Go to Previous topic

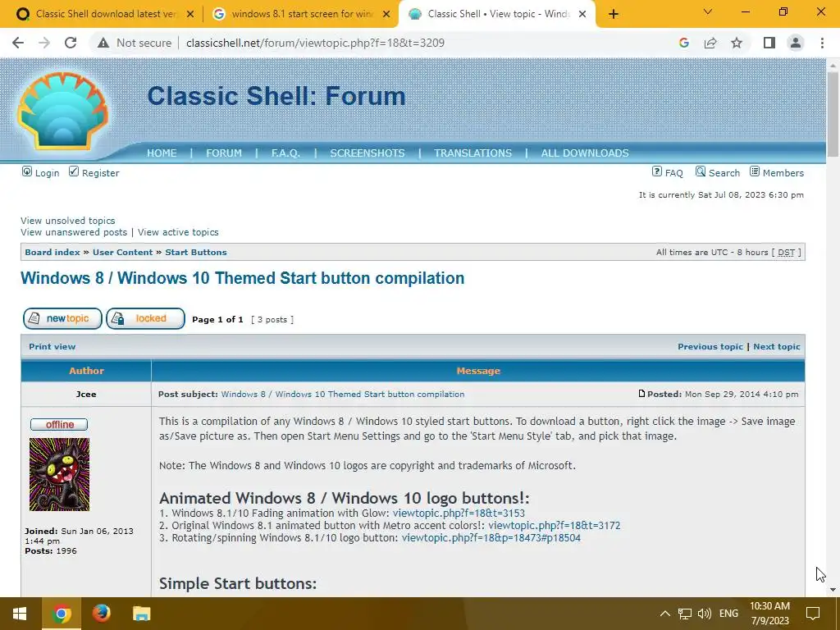point(710,347)
